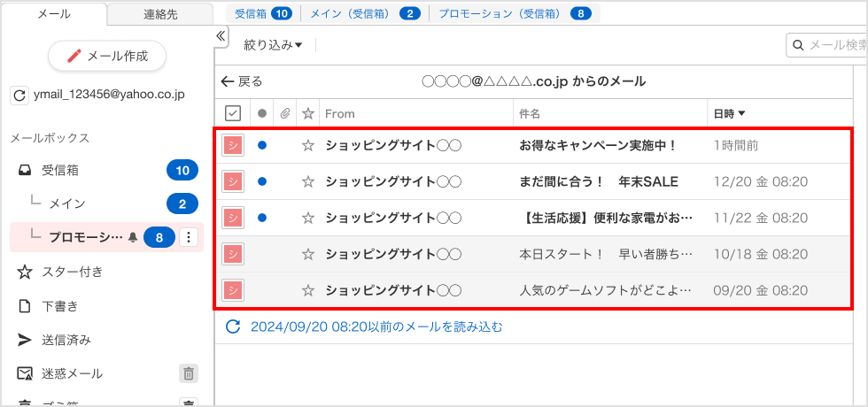Screen dimensions: 868x407
Task: Star the 本日スタート mail
Action: pos(308,255)
